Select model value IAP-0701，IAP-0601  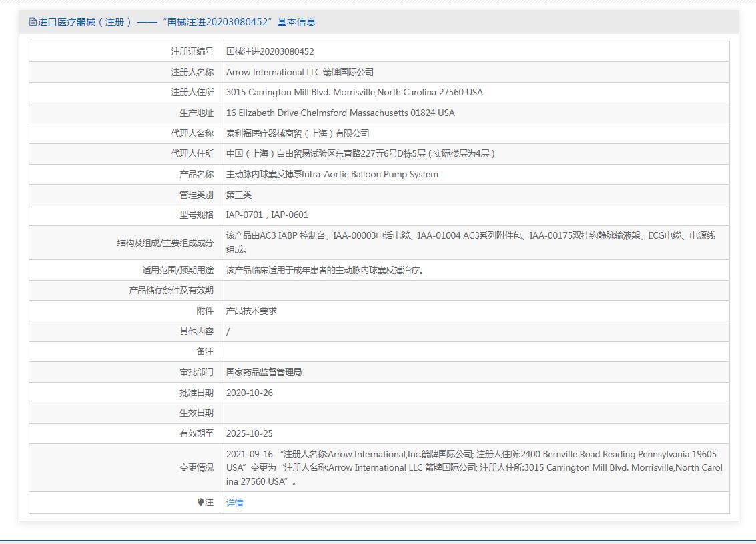point(267,215)
